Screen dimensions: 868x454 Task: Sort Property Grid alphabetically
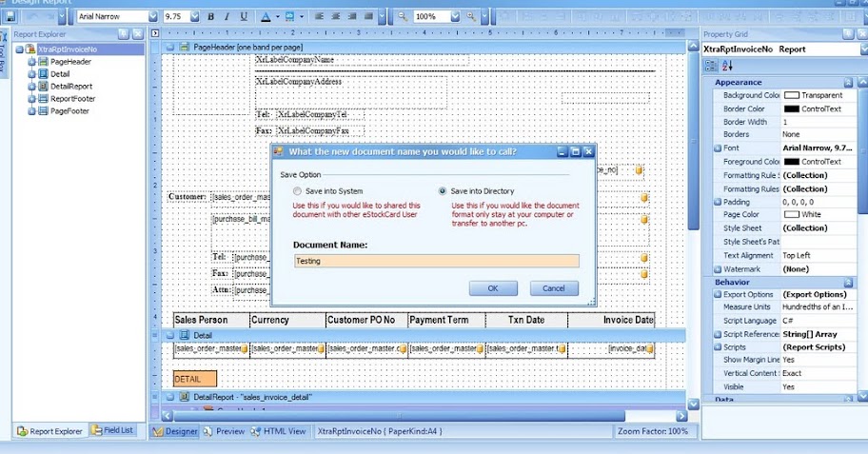tap(727, 66)
